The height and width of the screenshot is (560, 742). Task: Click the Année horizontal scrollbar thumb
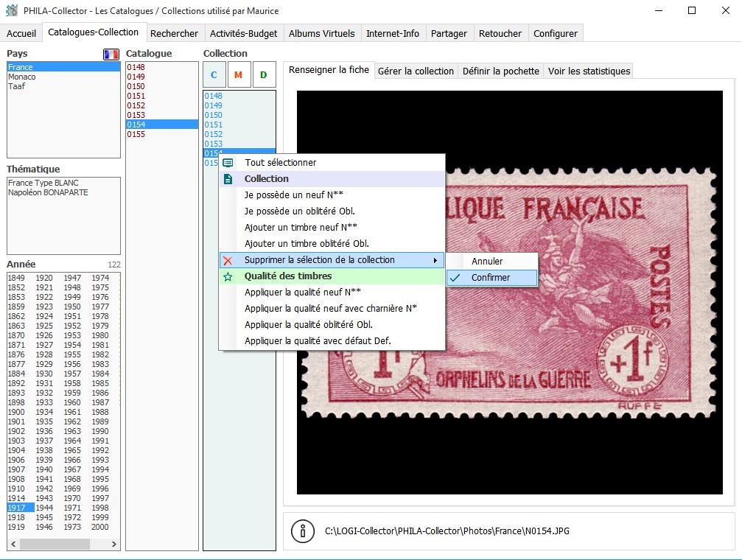[55, 545]
